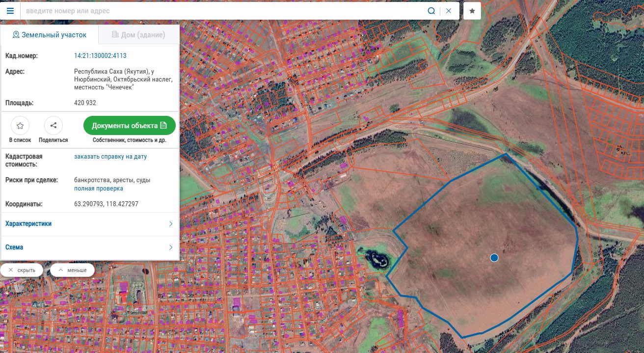
Task: Click the Координаты: label
Action: [24, 204]
